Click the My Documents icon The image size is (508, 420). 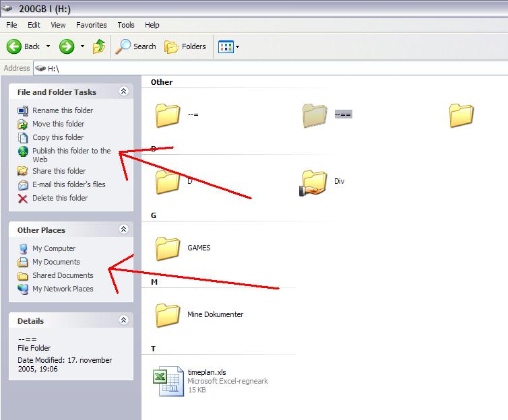tap(23, 262)
